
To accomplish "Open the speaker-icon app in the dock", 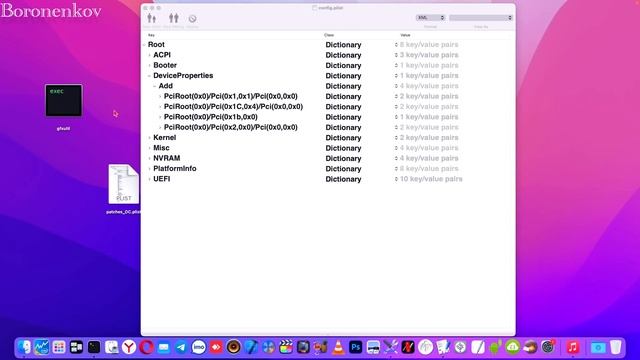I will coord(234,347).
